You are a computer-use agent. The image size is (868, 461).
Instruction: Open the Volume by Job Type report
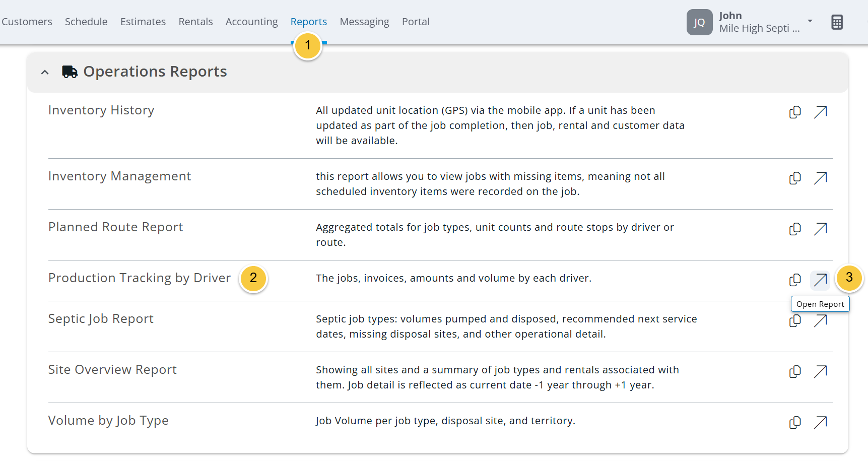[x=820, y=422]
